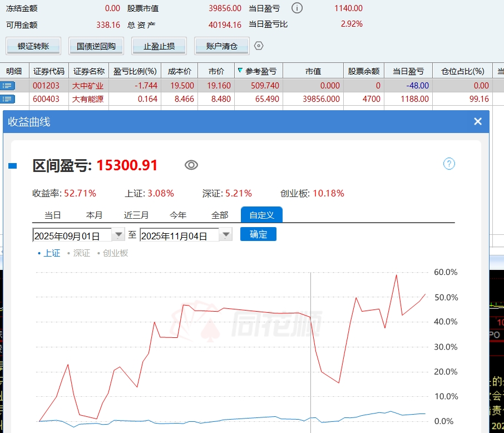The width and height of the screenshot is (504, 433).
Task: Click 国债逆回购 button
Action: coord(96,46)
